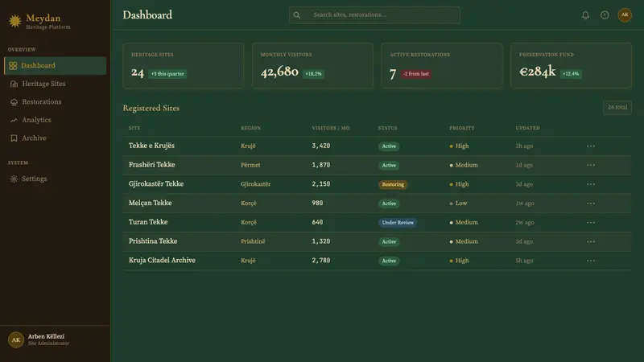Open the Heritage Sites stat card

click(184, 66)
